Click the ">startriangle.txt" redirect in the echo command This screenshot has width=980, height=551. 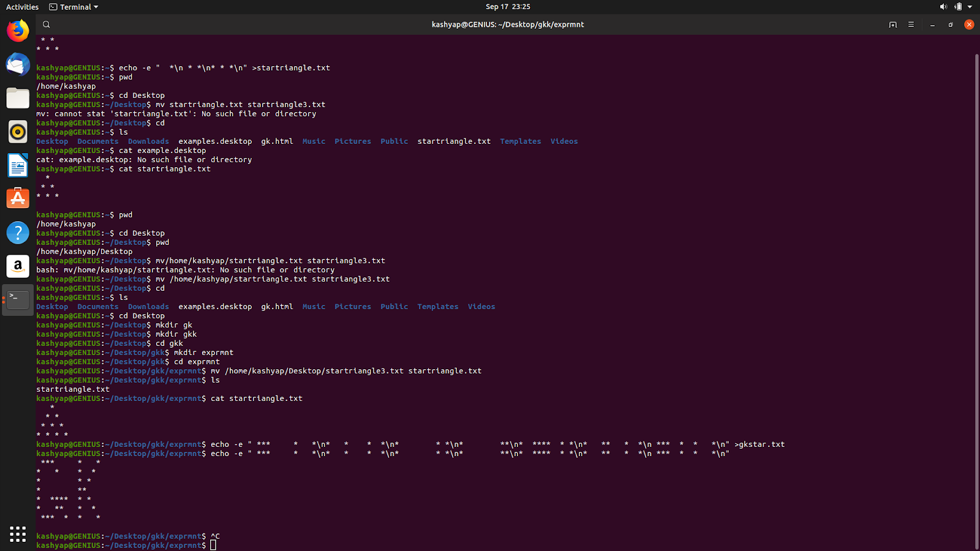(x=291, y=68)
